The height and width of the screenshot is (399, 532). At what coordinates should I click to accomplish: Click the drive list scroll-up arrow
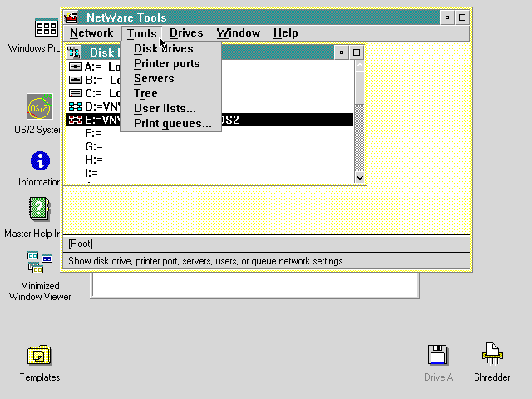click(x=359, y=66)
